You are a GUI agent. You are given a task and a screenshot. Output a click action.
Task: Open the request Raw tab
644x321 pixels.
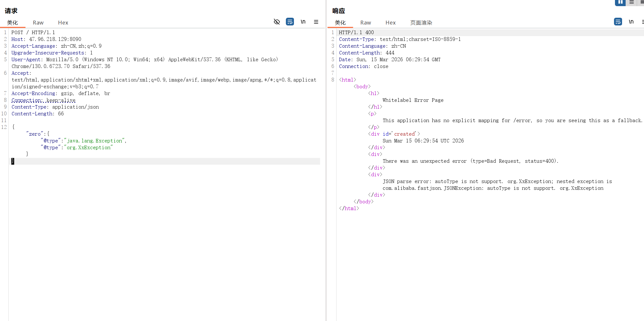pos(38,23)
